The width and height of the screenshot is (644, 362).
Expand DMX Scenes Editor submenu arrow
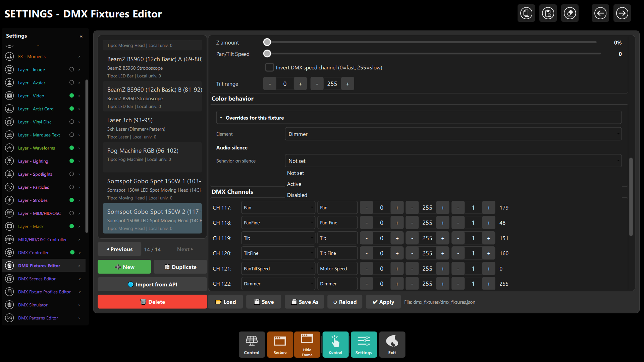pyautogui.click(x=79, y=279)
